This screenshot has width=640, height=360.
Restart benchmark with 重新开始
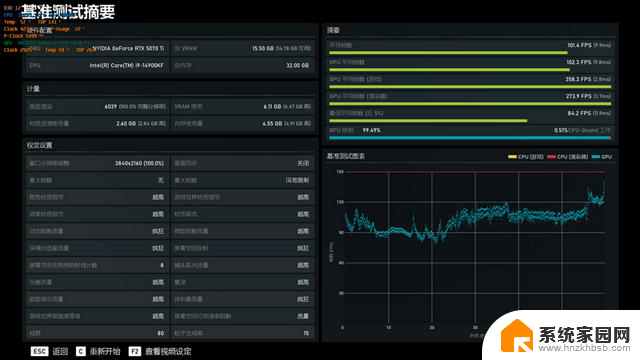coord(105,351)
